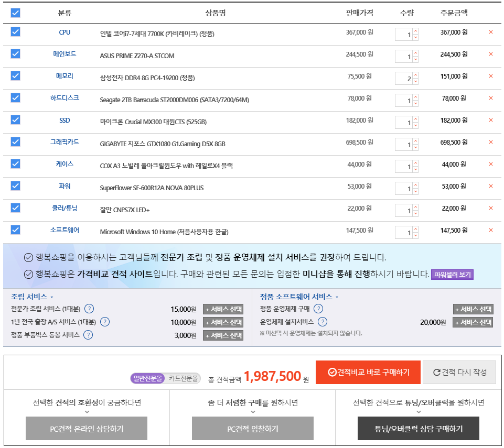
Task: Open help icon for 1년 전국 출장 A/S 서비스
Action: click(105, 322)
